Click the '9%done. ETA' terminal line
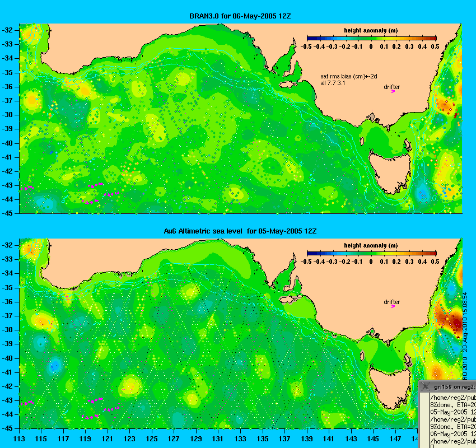The height and width of the screenshot is (448, 476). pyautogui.click(x=453, y=427)
